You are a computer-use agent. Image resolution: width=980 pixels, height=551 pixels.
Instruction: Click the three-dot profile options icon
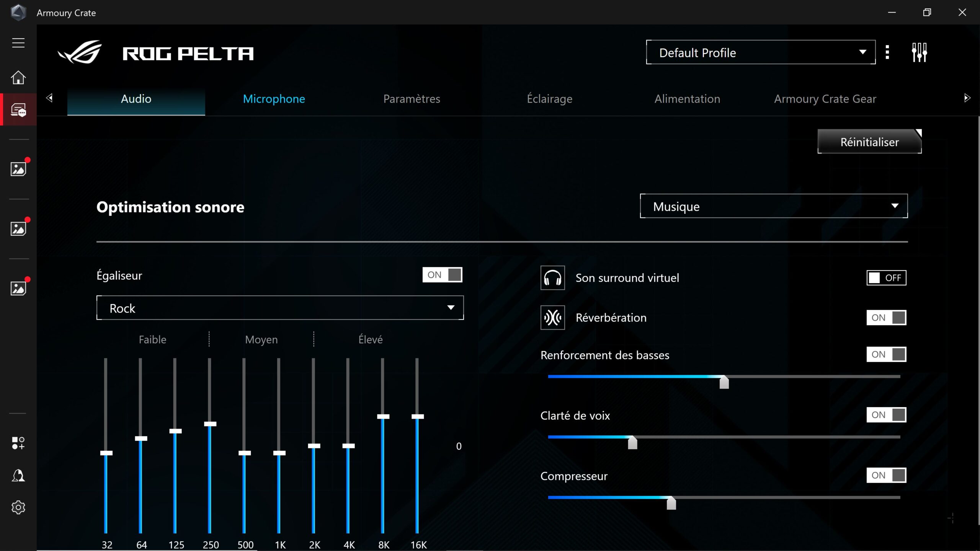point(887,52)
